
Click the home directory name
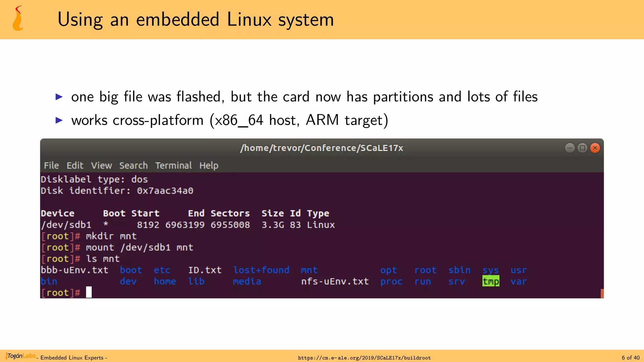[165, 281]
